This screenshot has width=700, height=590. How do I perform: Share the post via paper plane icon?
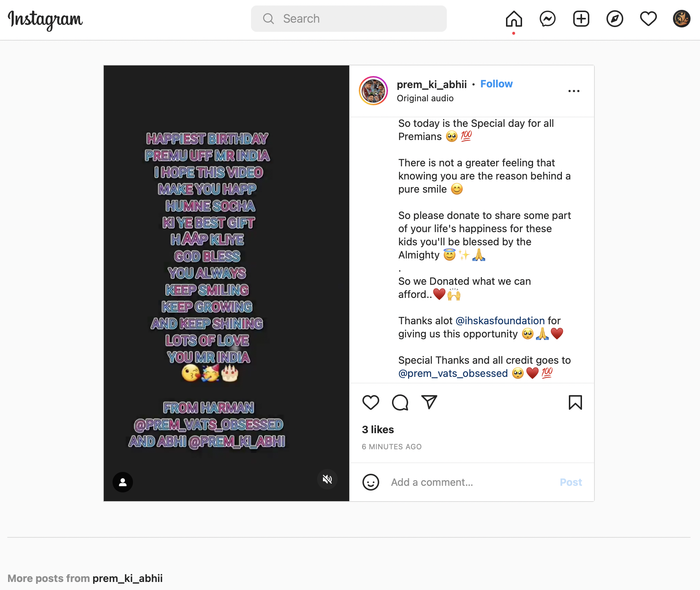click(x=429, y=402)
